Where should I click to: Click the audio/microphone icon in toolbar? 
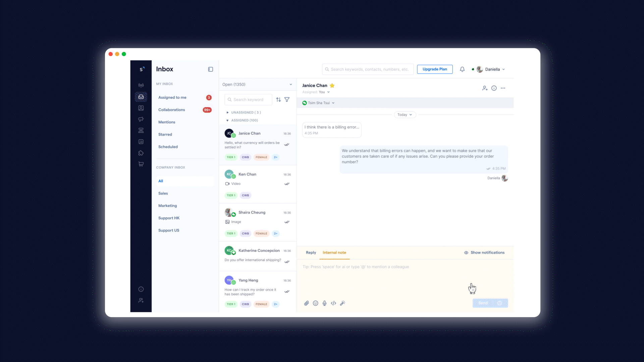pos(324,303)
